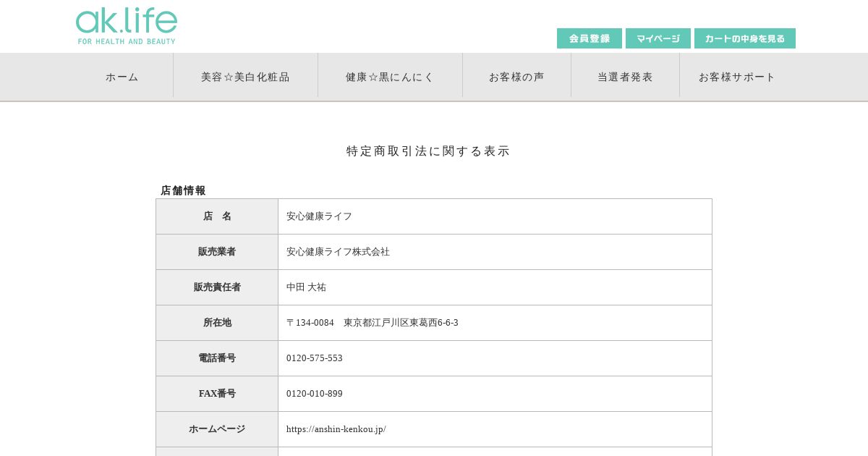Select the 当選者発表 menu item
The width and height of the screenshot is (868, 456).
click(x=625, y=77)
